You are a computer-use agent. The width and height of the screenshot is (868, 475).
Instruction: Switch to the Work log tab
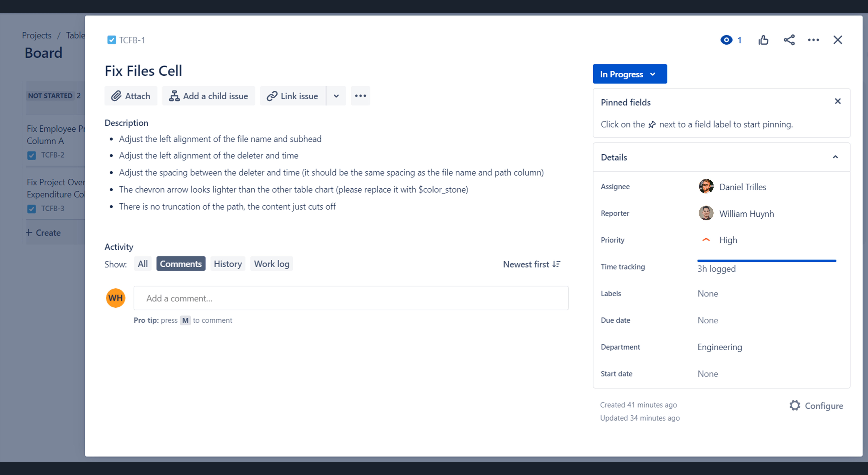(271, 264)
